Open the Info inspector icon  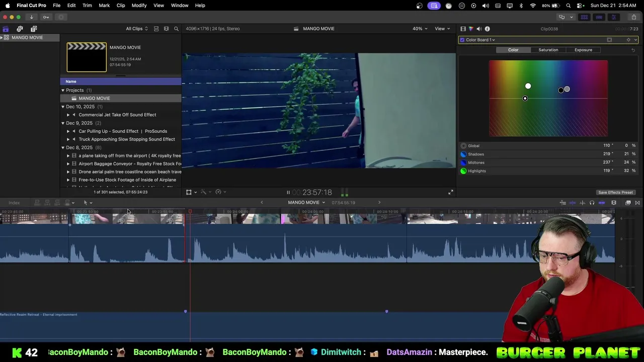point(487,29)
